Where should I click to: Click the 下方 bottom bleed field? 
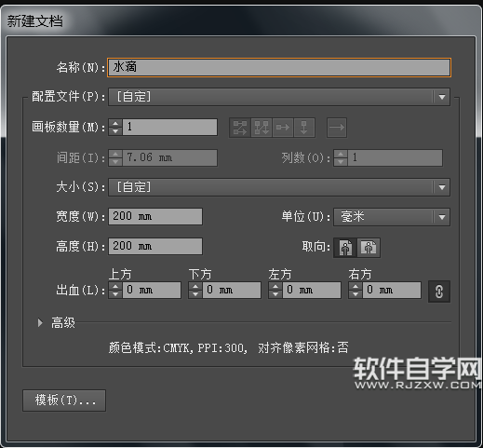(232, 291)
